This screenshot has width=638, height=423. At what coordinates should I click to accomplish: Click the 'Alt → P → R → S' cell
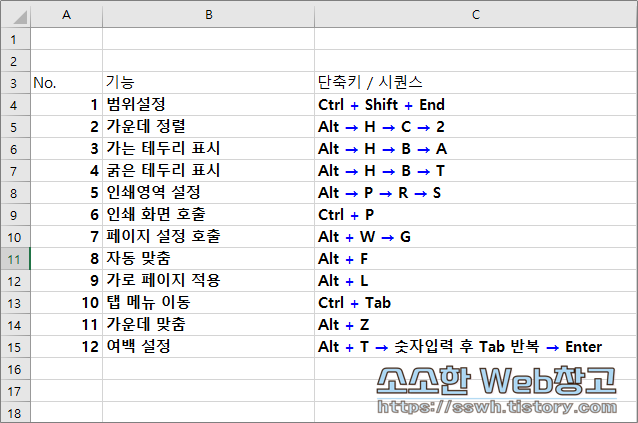(x=476, y=193)
